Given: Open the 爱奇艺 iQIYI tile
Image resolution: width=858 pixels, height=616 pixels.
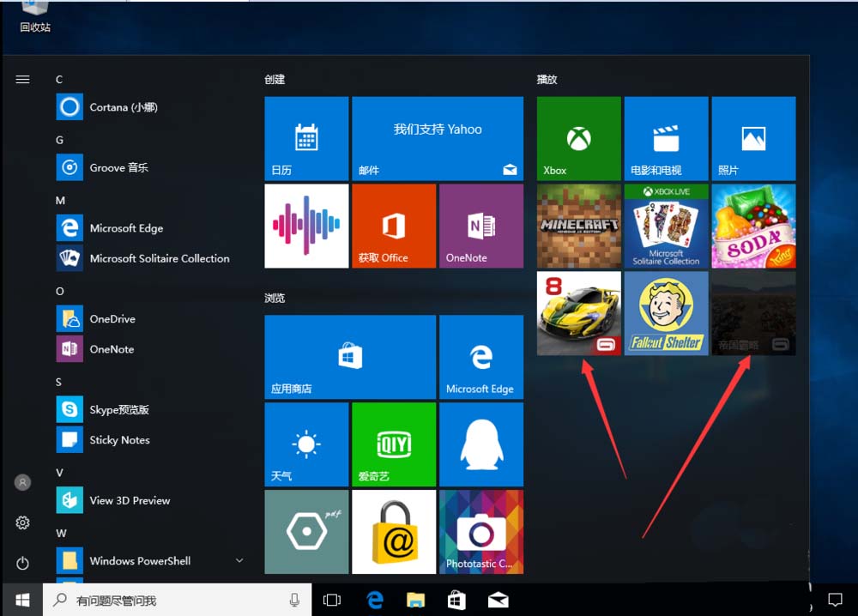Looking at the screenshot, I should click(394, 444).
